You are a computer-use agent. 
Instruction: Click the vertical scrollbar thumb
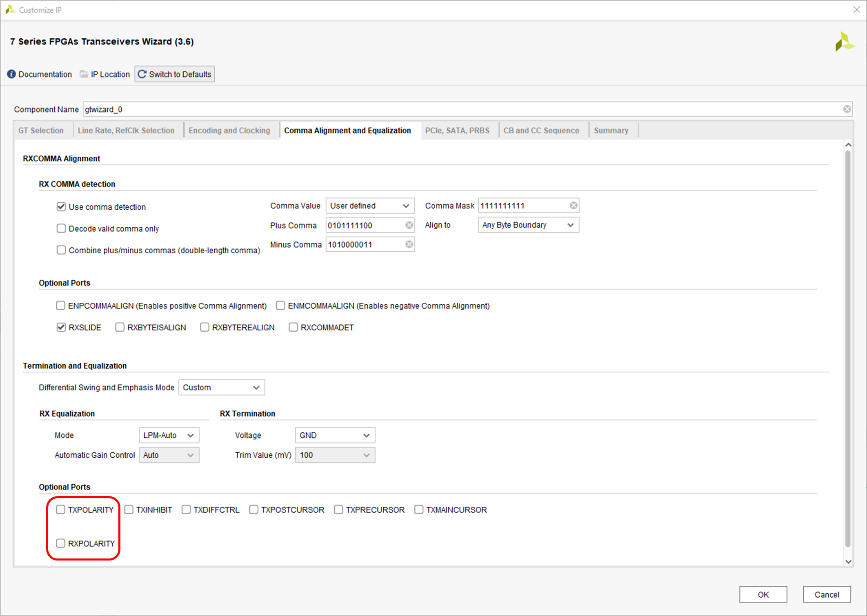(x=848, y=349)
